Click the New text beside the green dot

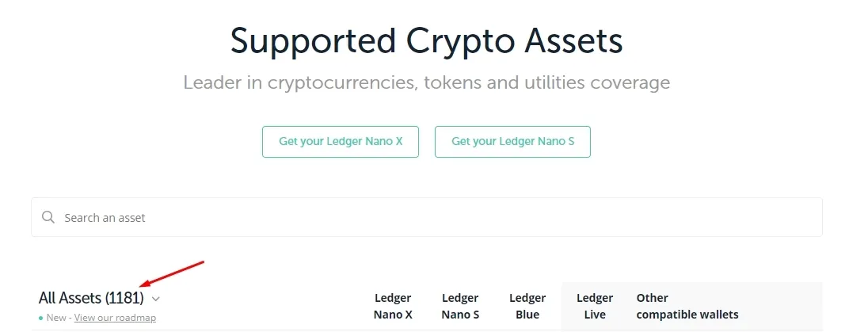[x=56, y=318]
